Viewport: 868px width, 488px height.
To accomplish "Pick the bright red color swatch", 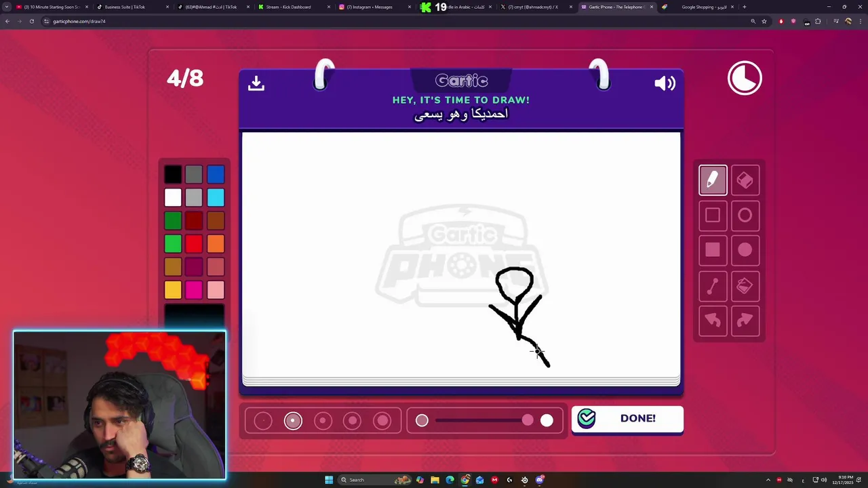I will 194,243.
